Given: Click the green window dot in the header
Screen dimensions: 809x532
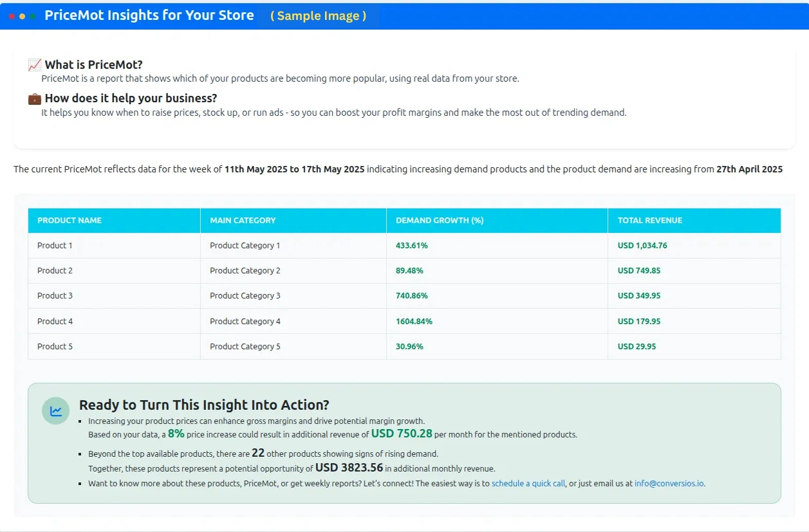Looking at the screenshot, I should (x=33, y=16).
